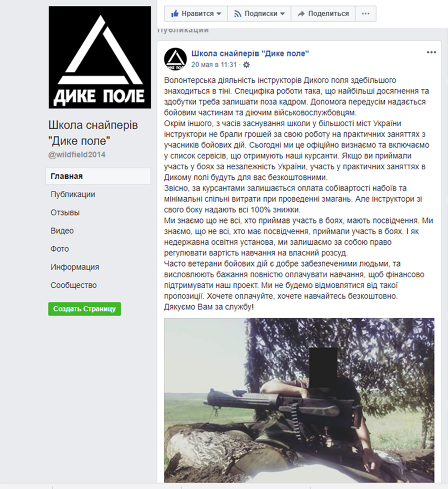The width and height of the screenshot is (448, 489).
Task: Click the green Создать Страницу button
Action: click(x=85, y=309)
